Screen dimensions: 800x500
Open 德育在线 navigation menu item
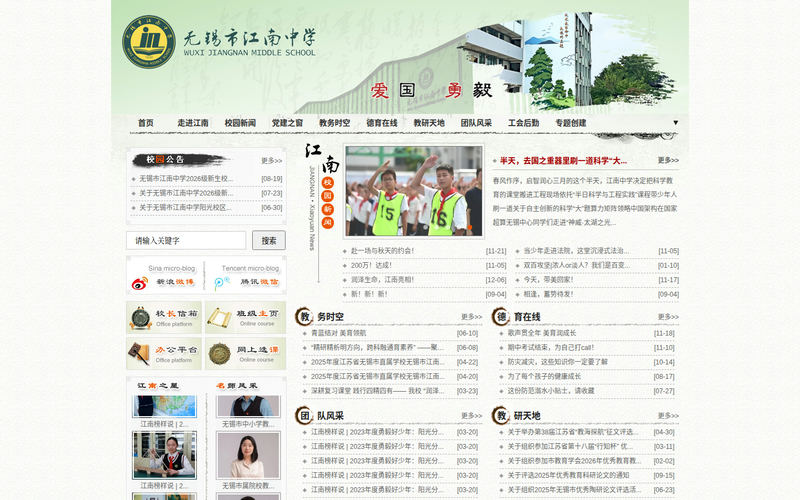(x=382, y=123)
